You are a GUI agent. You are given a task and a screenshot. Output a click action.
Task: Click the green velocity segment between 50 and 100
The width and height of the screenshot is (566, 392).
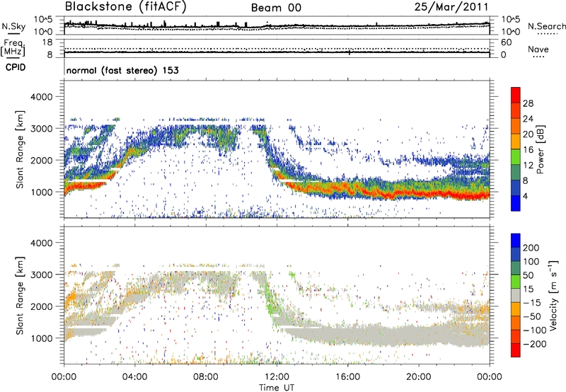[x=516, y=268]
